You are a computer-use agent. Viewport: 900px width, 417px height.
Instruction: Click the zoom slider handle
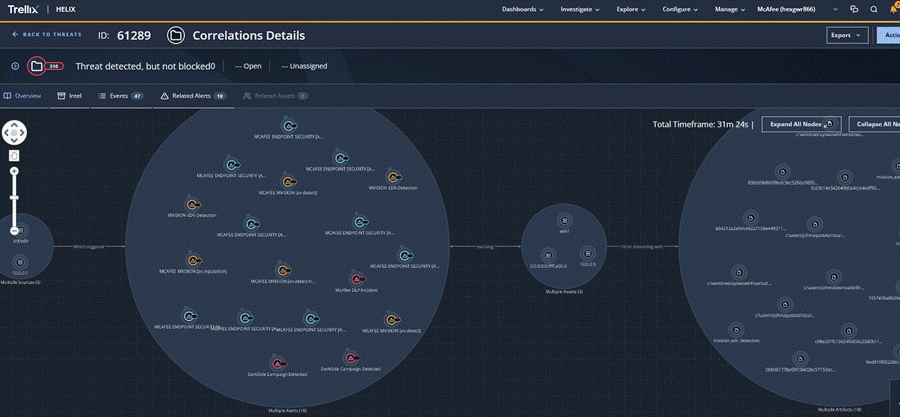click(x=14, y=198)
